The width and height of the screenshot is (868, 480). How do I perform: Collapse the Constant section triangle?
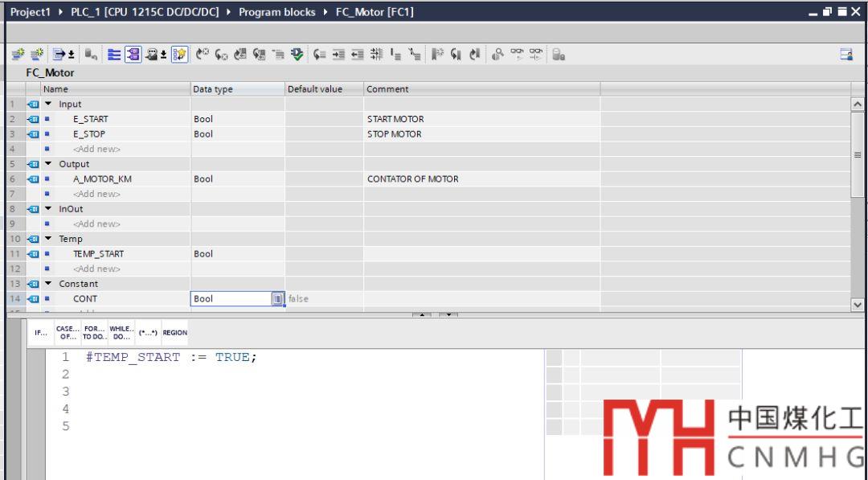click(48, 283)
